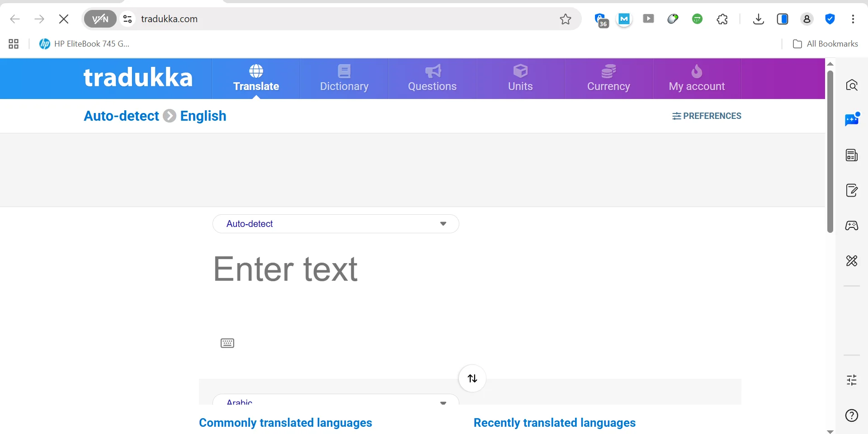The width and height of the screenshot is (868, 434).
Task: Bookmark this page with the star icon
Action: coord(566,19)
